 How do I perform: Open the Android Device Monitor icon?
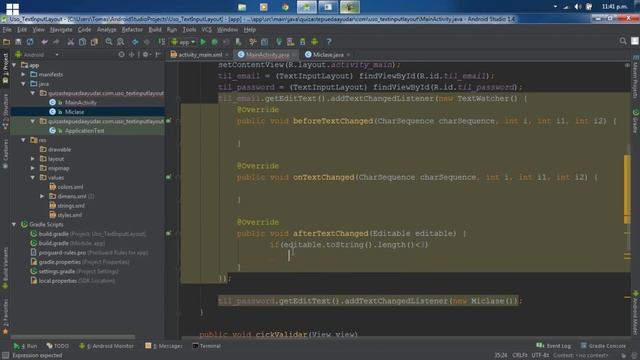(314, 42)
